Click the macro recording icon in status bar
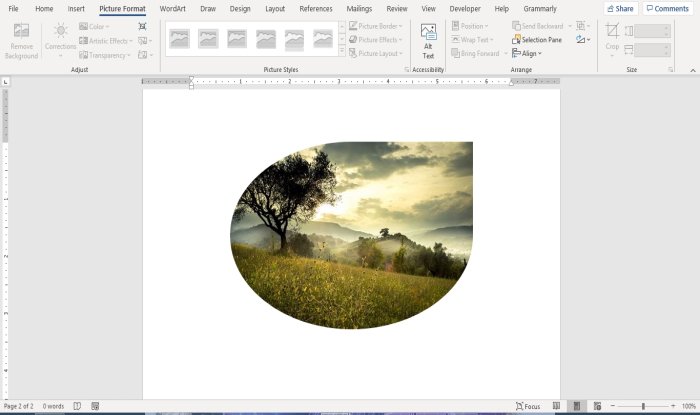Image resolution: width=700 pixels, height=415 pixels. click(95, 406)
